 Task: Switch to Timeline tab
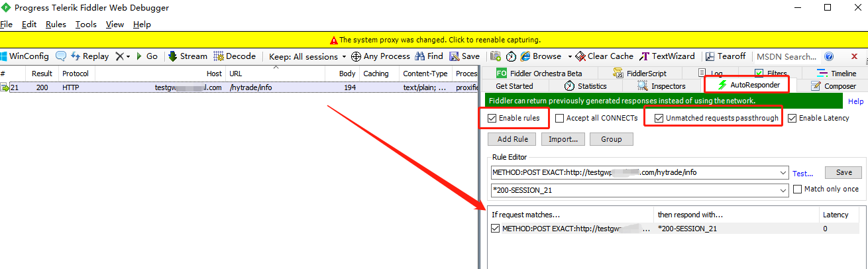point(836,74)
